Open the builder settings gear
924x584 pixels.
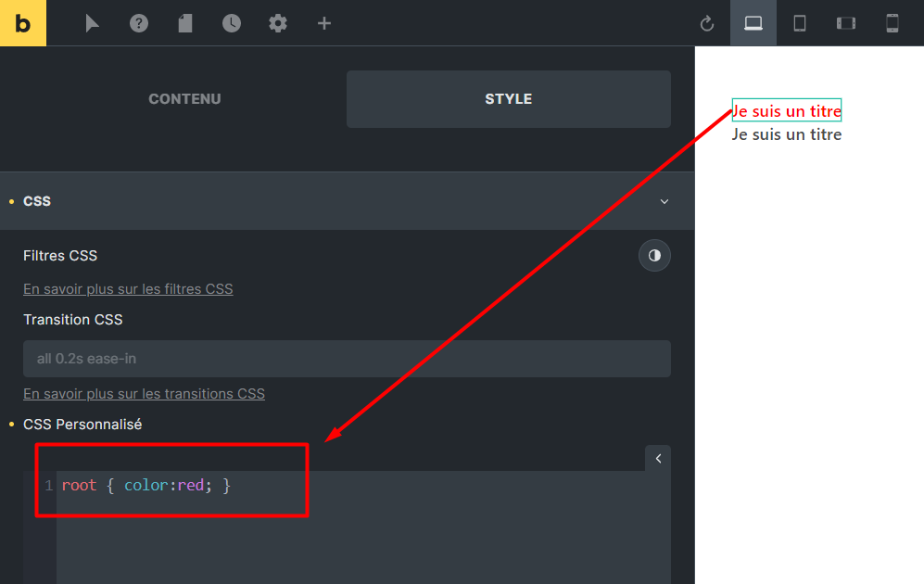(278, 23)
